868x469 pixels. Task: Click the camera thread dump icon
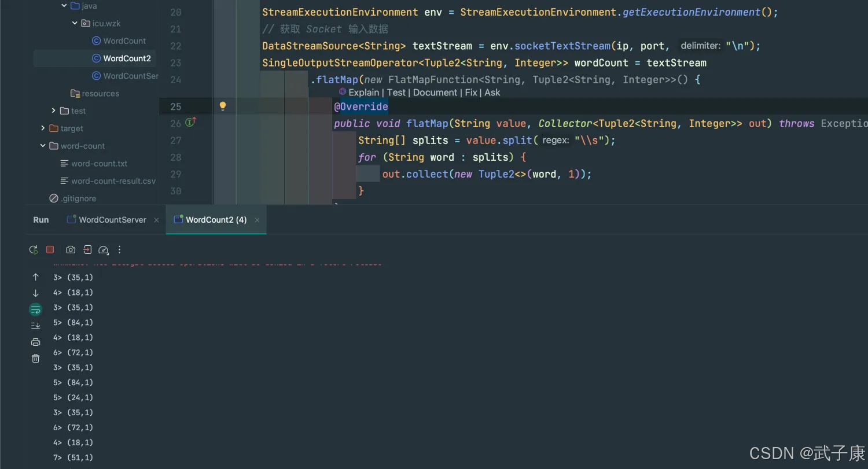click(x=71, y=250)
